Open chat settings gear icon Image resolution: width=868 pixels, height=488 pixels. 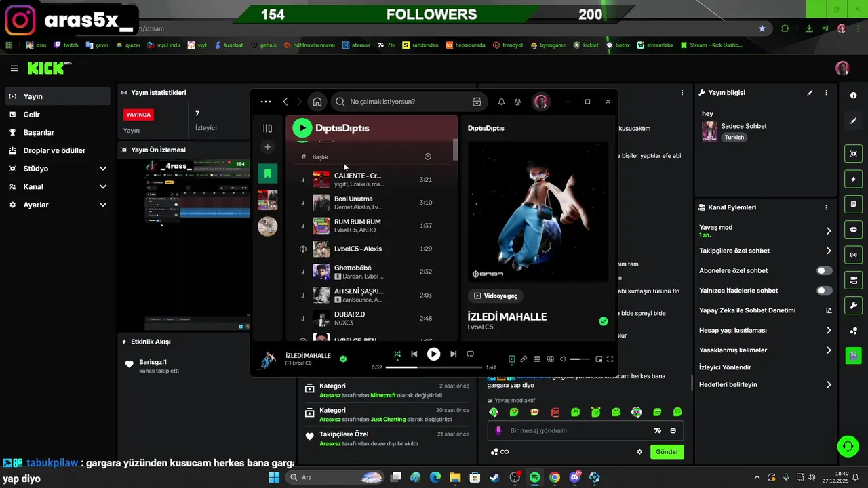639,452
